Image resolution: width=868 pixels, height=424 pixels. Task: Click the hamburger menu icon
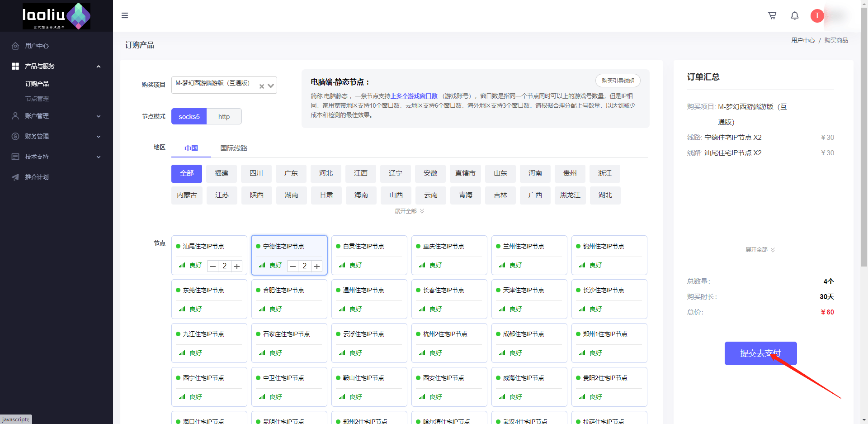click(x=125, y=16)
